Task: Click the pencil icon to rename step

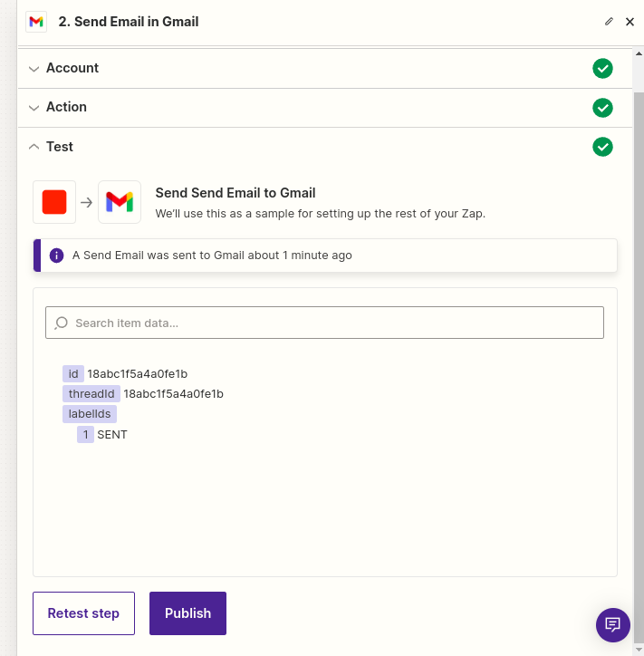Action: pyautogui.click(x=609, y=22)
